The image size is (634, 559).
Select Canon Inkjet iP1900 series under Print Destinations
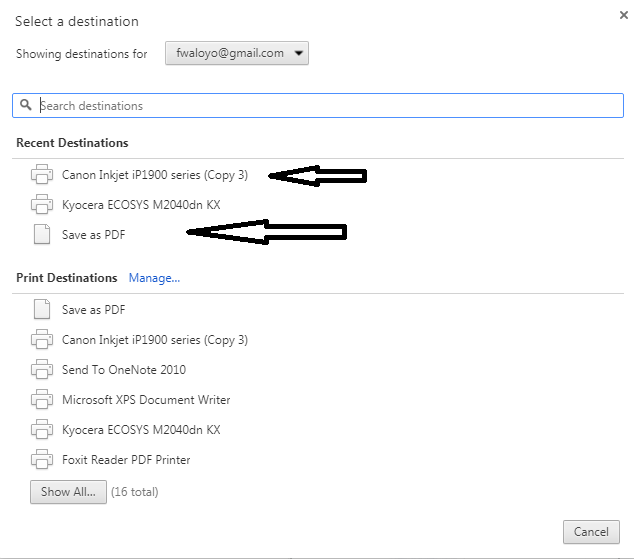tap(155, 340)
